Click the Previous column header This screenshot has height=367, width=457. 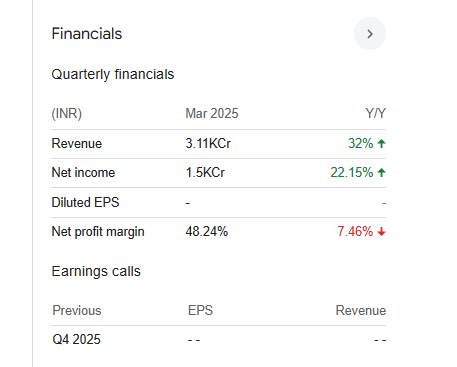click(x=77, y=310)
